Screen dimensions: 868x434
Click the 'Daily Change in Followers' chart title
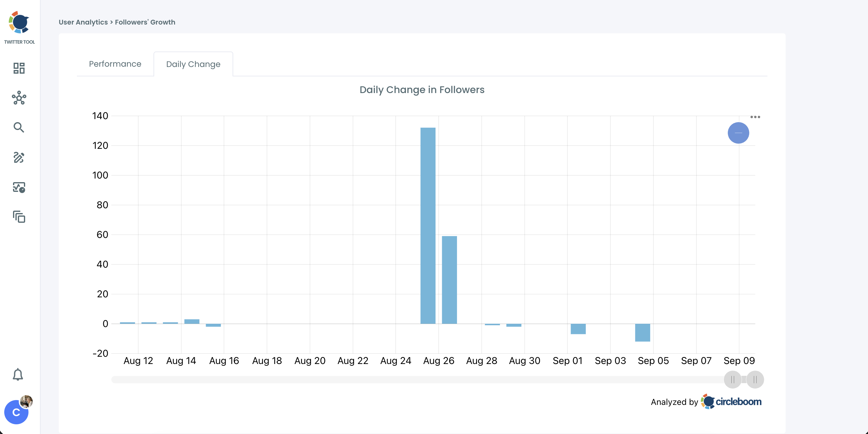[422, 90]
